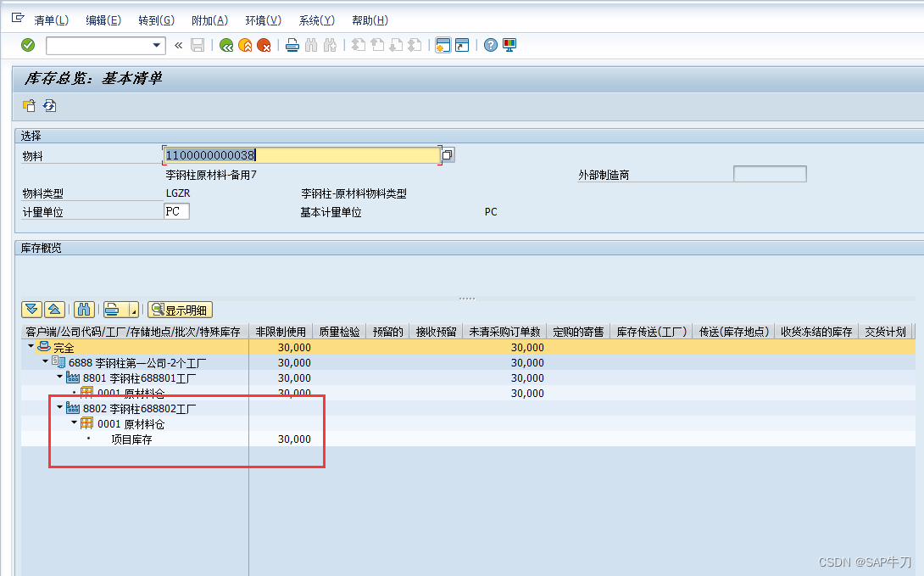Open the 附加(A) menu
Image resolution: width=924 pixels, height=576 pixels.
pyautogui.click(x=209, y=20)
